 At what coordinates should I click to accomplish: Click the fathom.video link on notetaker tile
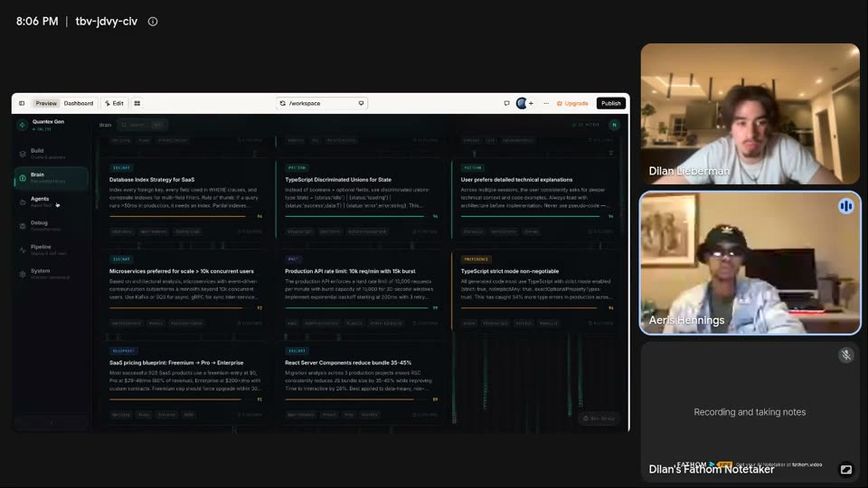(x=807, y=465)
